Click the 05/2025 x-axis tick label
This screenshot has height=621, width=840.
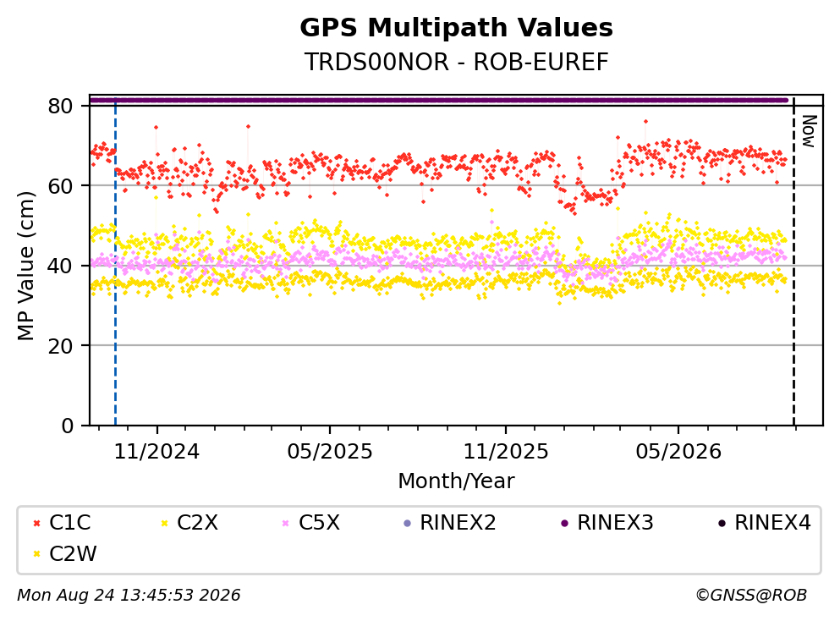(330, 453)
